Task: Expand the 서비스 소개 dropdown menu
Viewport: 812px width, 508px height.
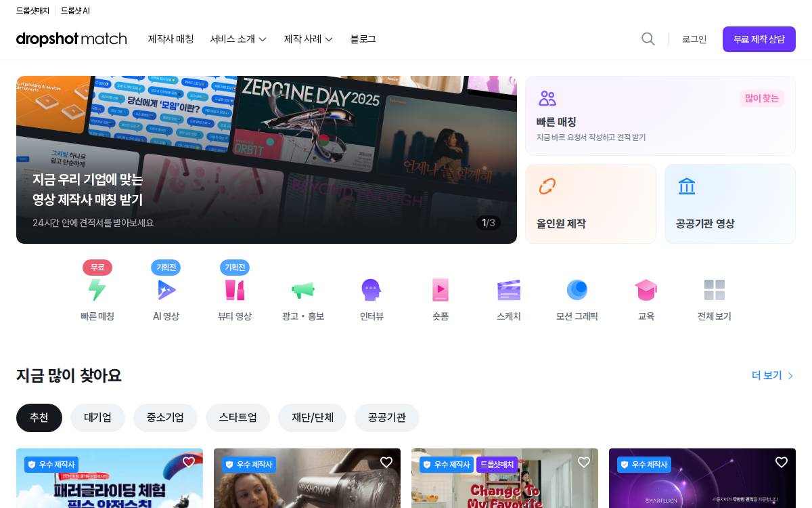Action: (238, 39)
